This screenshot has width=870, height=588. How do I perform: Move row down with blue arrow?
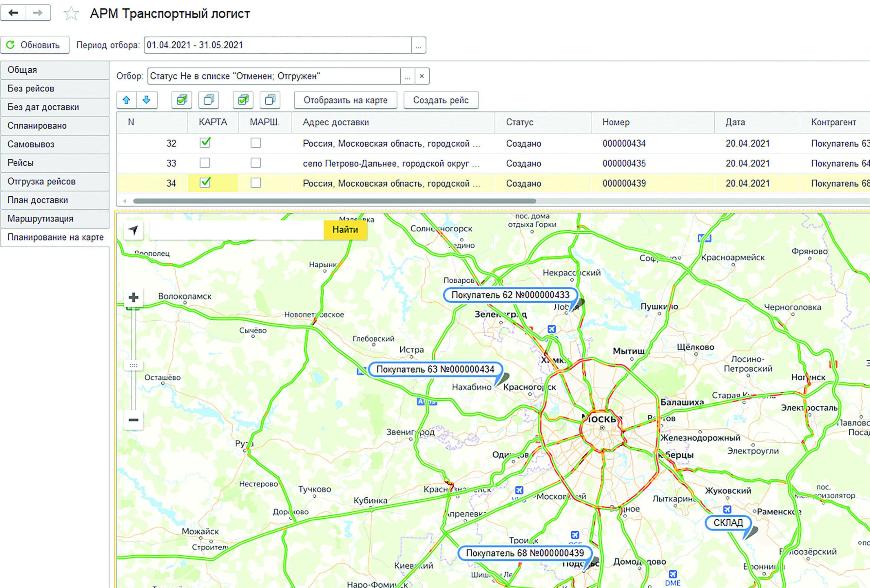[147, 100]
